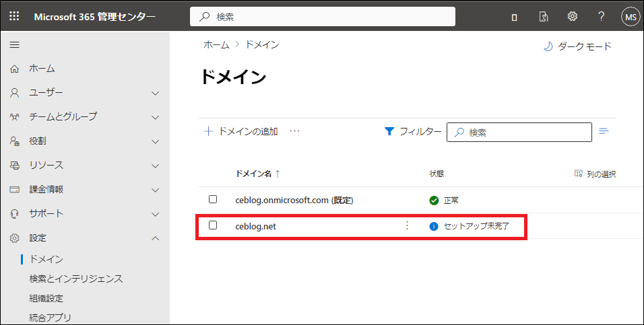Click the Microsoft 365 管理センター title

95,17
